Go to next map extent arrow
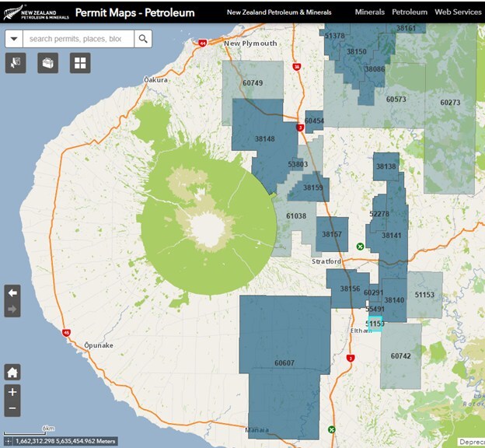485x448 pixels. click(x=12, y=310)
